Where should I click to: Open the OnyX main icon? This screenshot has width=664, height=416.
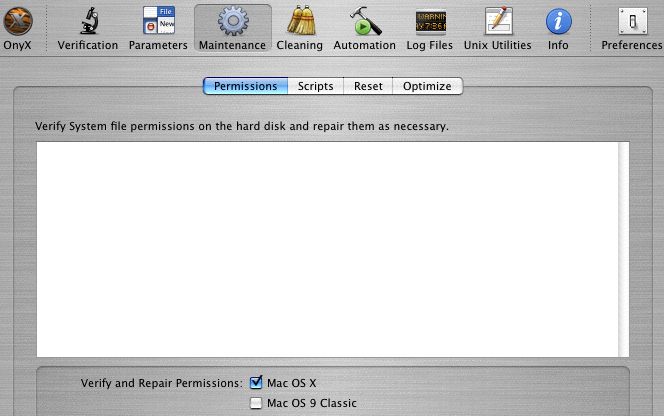point(18,21)
